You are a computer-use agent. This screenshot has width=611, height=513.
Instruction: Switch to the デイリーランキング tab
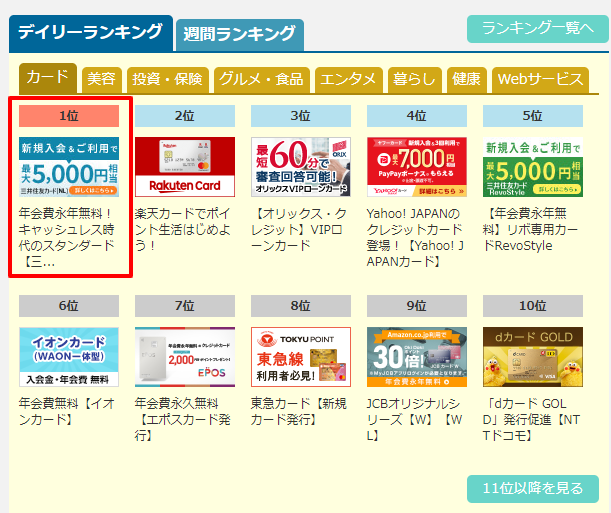[x=91, y=33]
